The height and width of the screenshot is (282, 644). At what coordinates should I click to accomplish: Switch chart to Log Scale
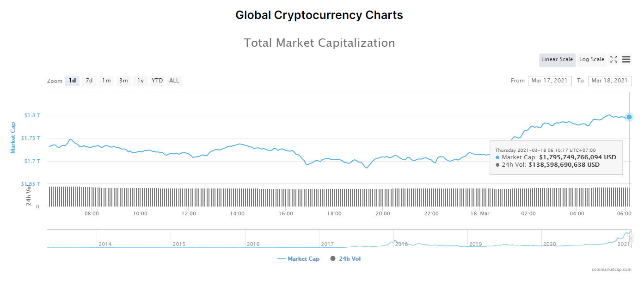592,59
